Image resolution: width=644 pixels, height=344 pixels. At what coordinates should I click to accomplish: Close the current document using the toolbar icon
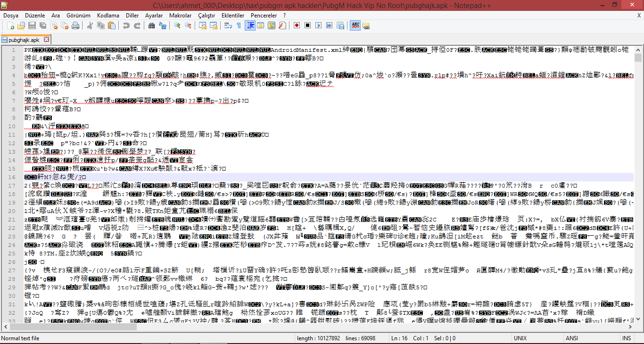(x=53, y=25)
